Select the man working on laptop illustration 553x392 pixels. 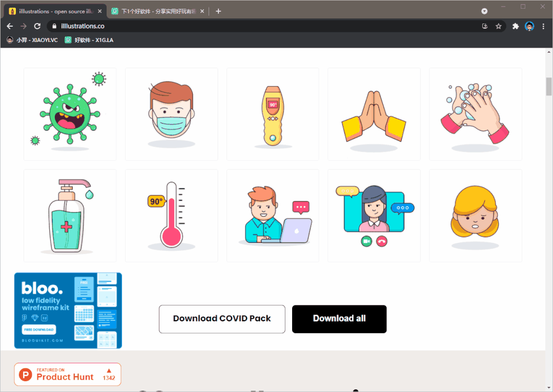click(x=273, y=216)
